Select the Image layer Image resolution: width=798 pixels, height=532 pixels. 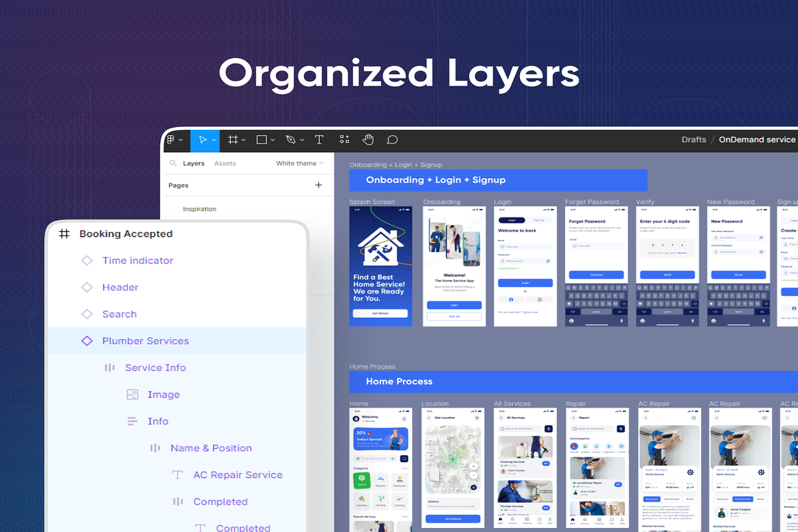click(164, 394)
